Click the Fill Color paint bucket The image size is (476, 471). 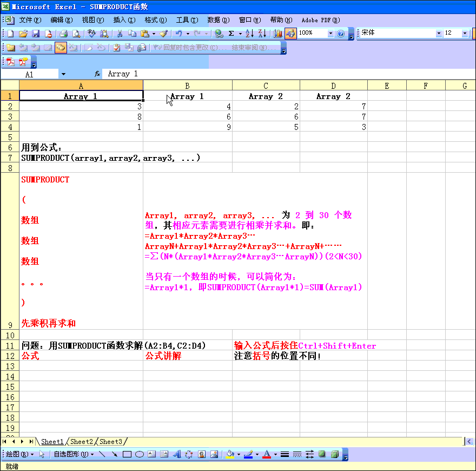[x=230, y=454]
